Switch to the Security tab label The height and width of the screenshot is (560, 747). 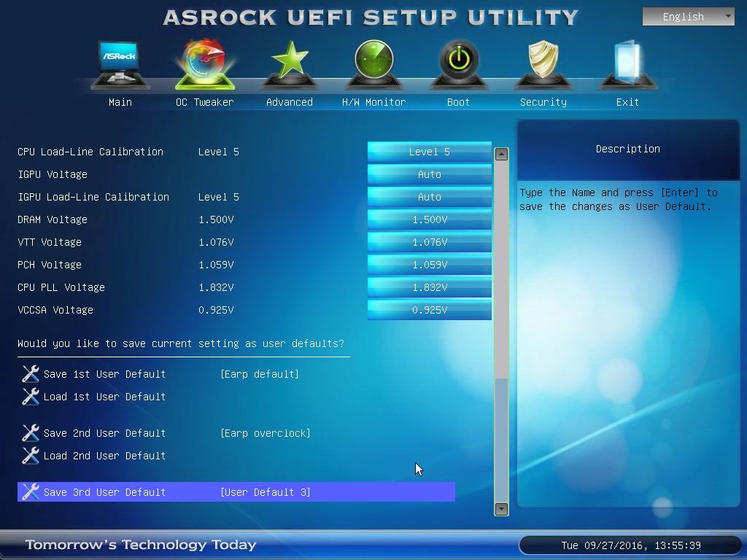point(543,102)
